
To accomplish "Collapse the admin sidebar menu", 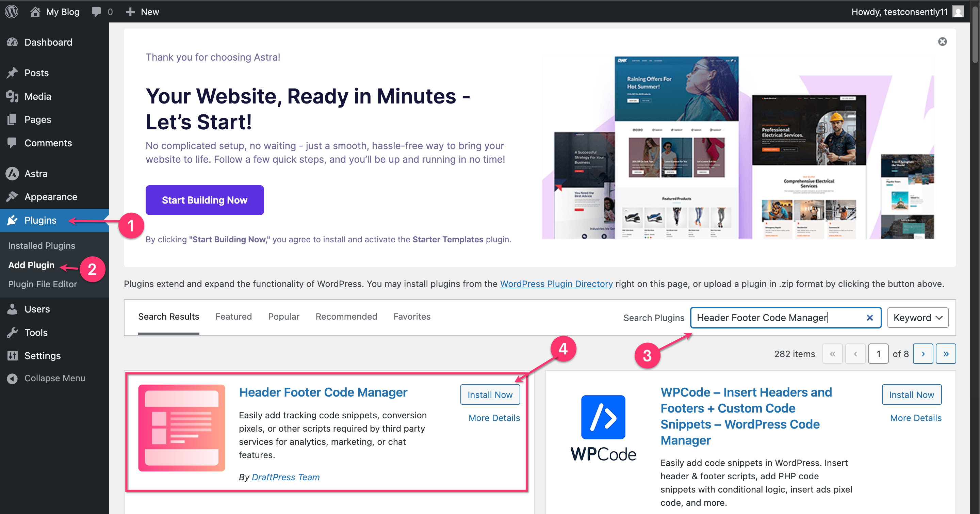I will (46, 378).
